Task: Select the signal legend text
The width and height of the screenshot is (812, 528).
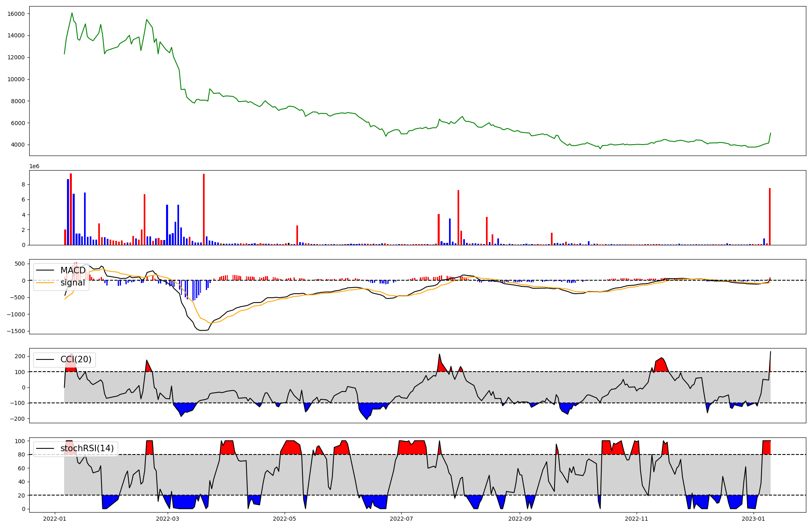Action: coord(73,283)
